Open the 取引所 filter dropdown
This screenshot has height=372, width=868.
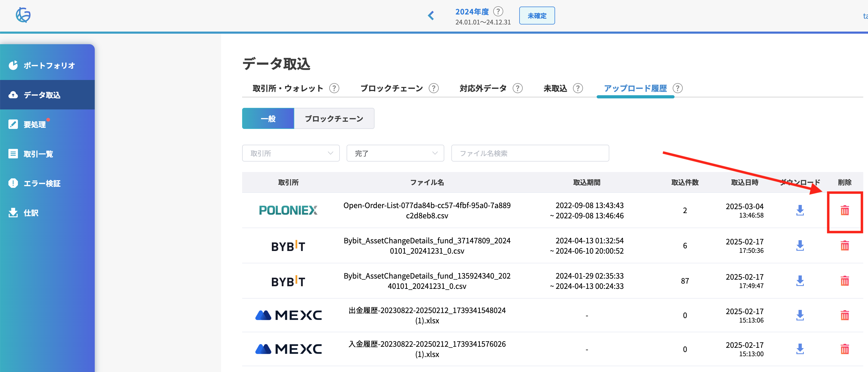(x=291, y=153)
